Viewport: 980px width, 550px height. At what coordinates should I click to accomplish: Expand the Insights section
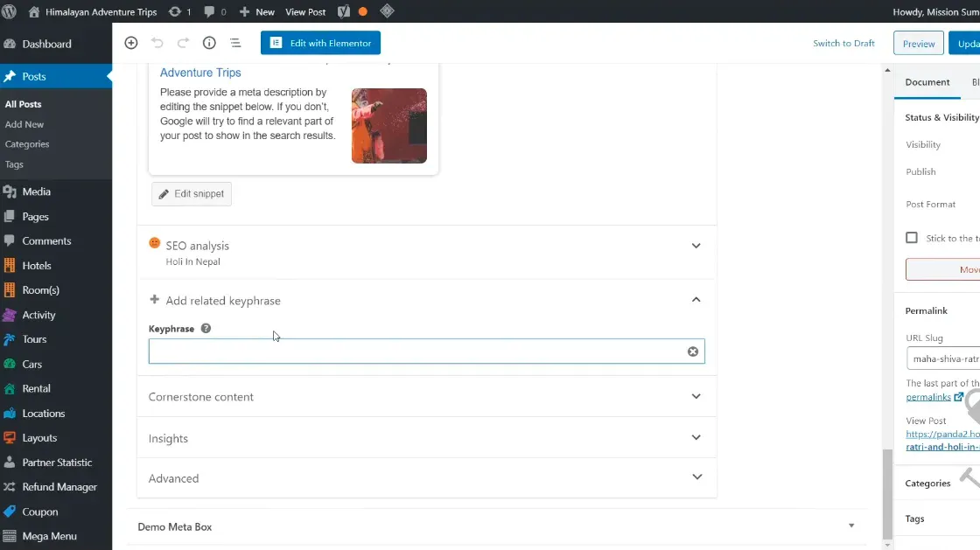click(696, 438)
